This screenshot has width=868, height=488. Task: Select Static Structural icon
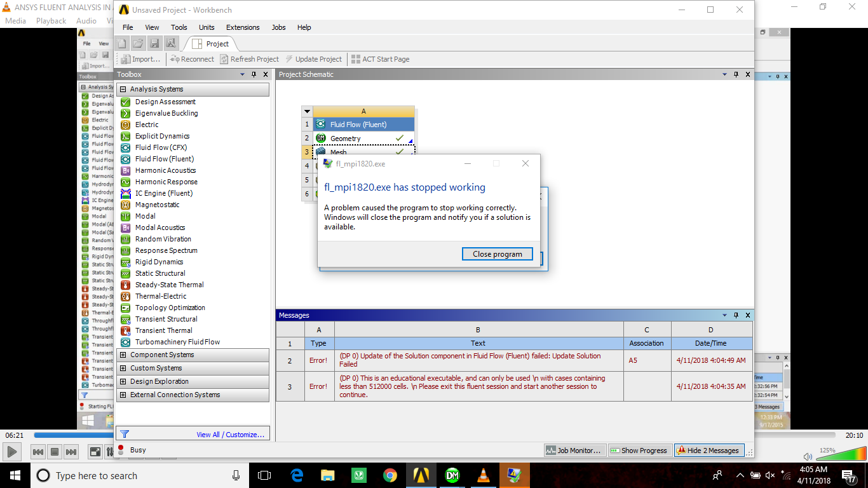point(125,273)
